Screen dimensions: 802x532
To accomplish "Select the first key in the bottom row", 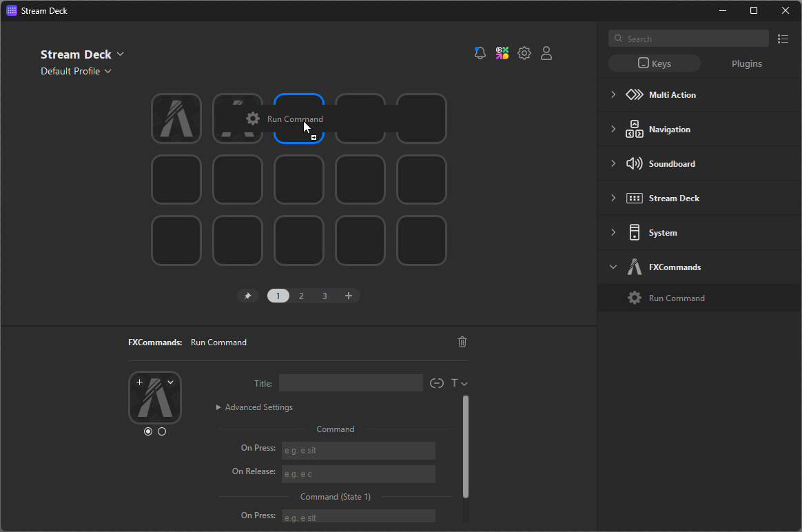I will click(176, 241).
